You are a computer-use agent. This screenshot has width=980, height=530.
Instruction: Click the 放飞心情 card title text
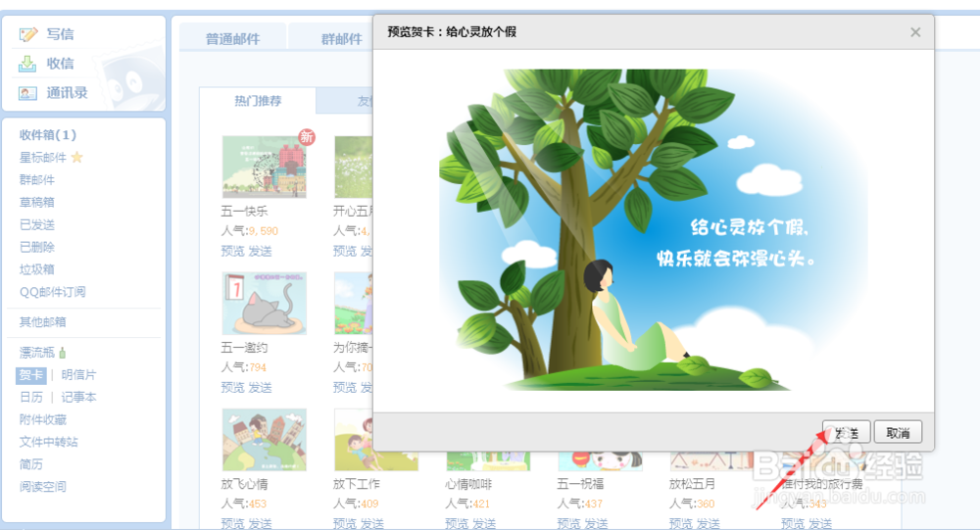244,484
